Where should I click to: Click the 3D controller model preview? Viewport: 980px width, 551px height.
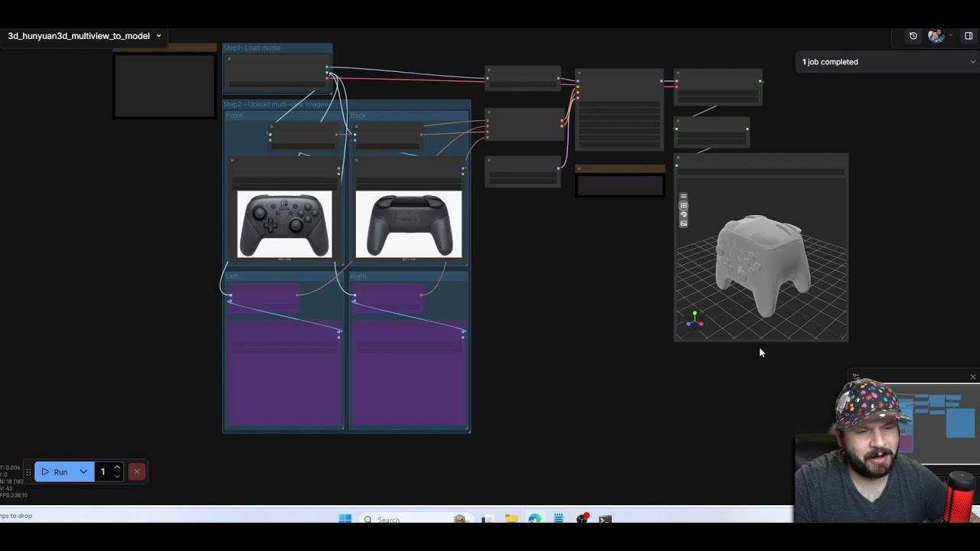[x=762, y=264]
